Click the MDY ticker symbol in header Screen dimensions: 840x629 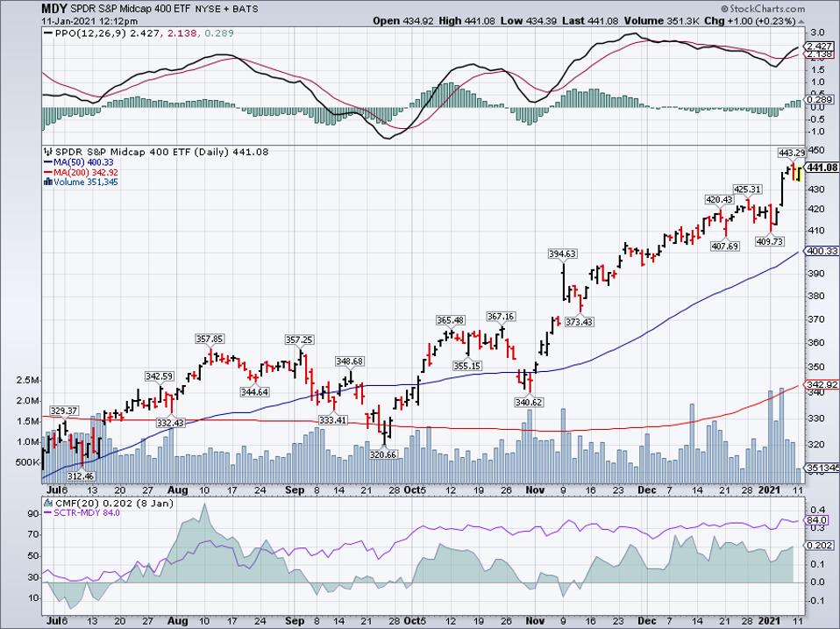click(x=54, y=9)
